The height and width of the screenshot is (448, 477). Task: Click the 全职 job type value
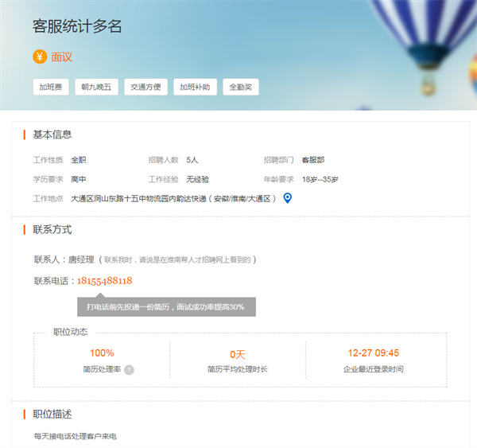[79, 160]
